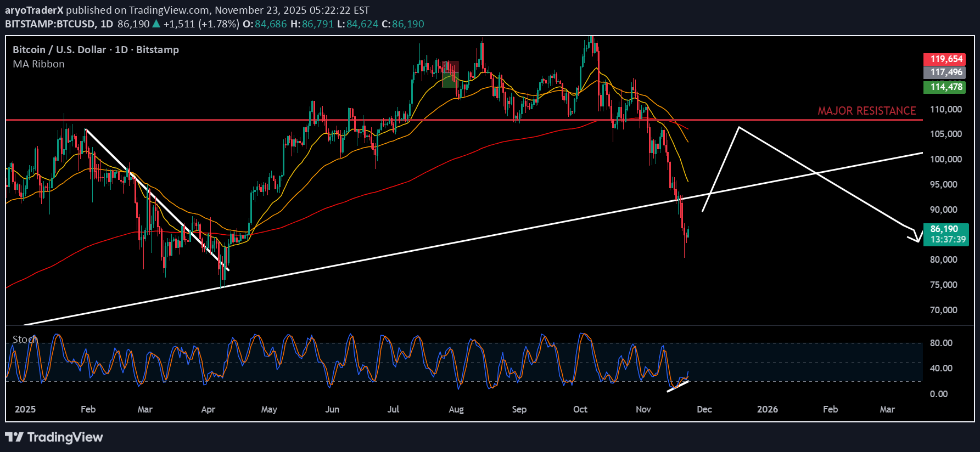This screenshot has width=980, height=452.
Task: Click the white projection arrowhead
Action: 916,238
